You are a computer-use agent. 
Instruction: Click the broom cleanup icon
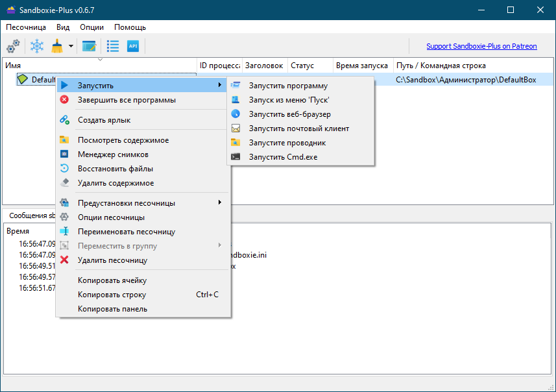(56, 46)
